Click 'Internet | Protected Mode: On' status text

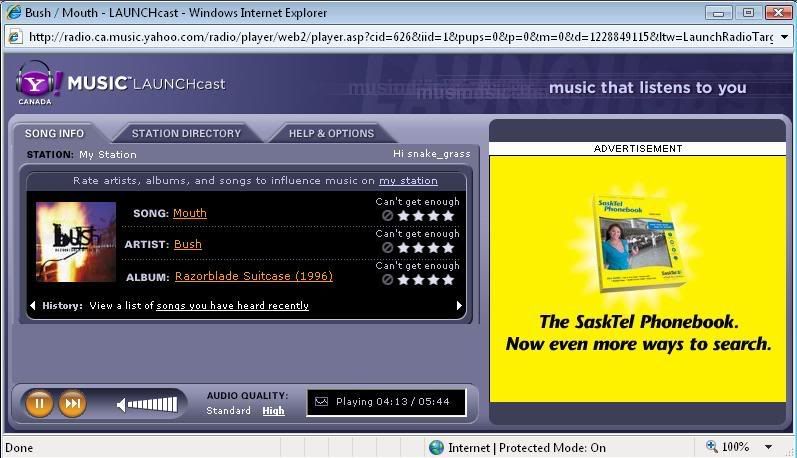[527, 448]
